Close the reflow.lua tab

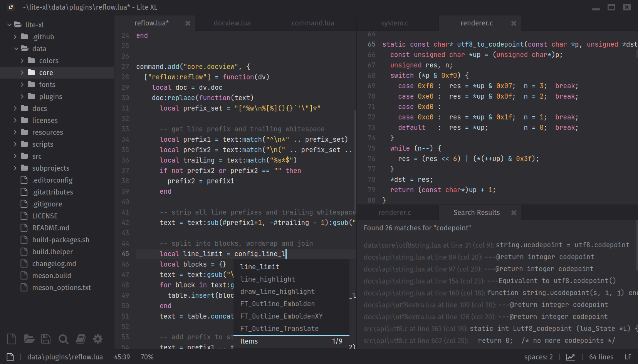[188, 23]
